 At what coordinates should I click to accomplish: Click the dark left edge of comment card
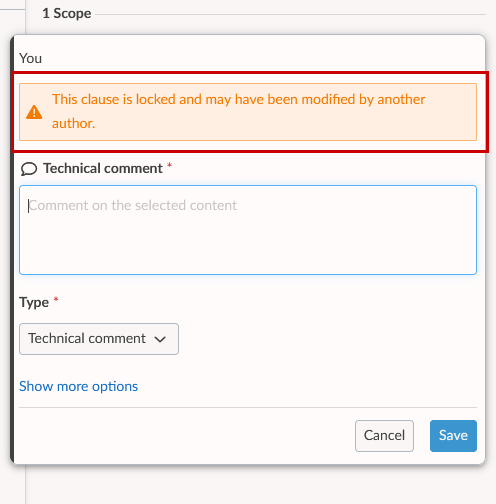coord(12,249)
